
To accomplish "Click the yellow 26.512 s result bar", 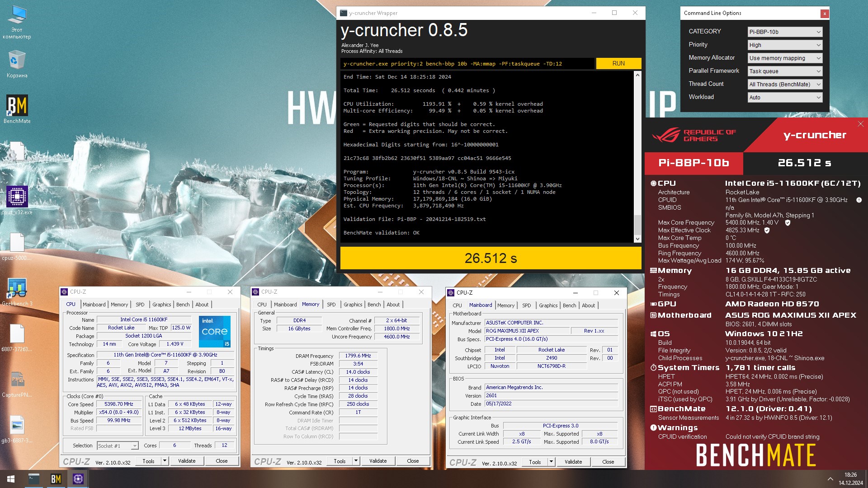I will [x=491, y=258].
